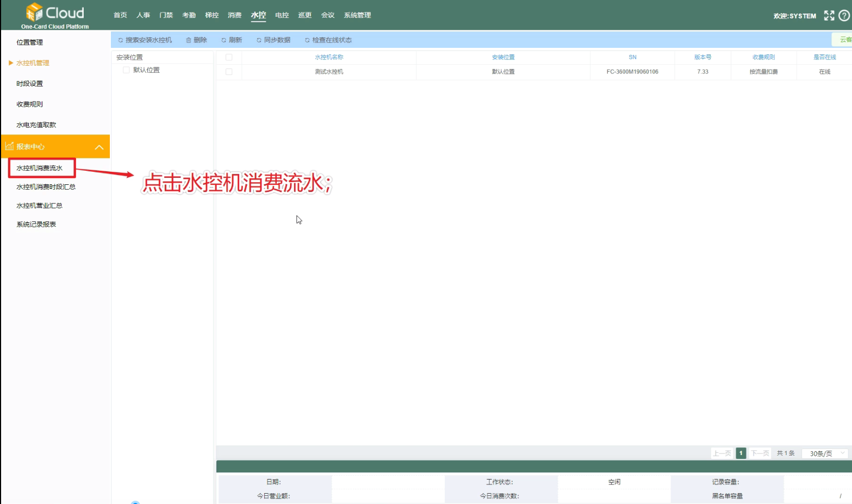Open 时段设置 in the sidebar

click(29, 84)
